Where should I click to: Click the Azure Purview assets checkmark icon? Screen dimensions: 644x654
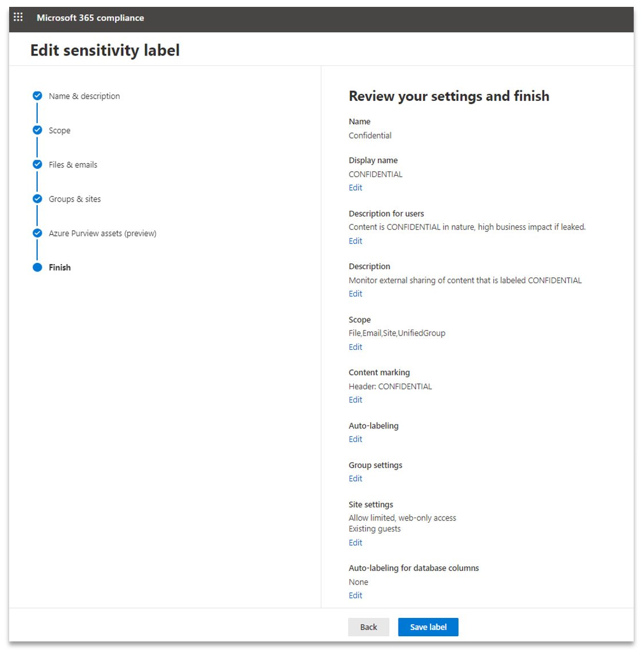pos(37,233)
